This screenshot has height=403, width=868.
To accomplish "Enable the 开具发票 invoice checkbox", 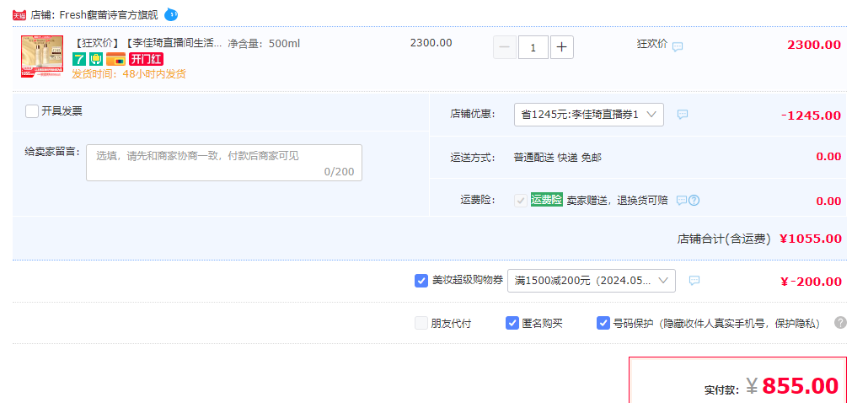I will [32, 111].
